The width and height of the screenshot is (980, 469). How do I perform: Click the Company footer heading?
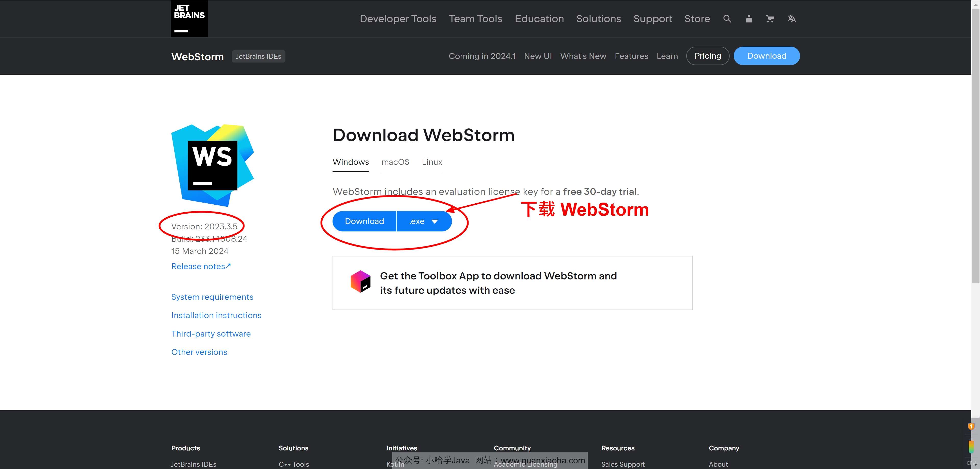coord(724,448)
